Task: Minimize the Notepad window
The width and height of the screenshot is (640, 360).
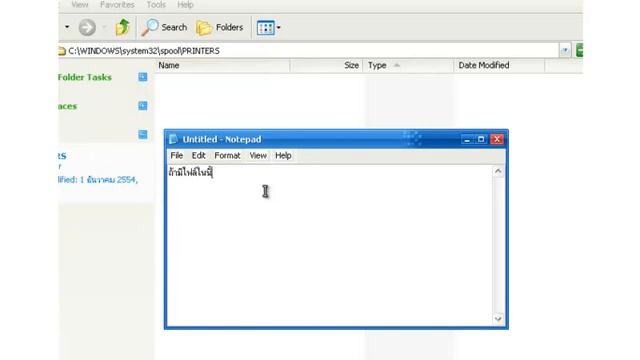Action: (x=467, y=140)
